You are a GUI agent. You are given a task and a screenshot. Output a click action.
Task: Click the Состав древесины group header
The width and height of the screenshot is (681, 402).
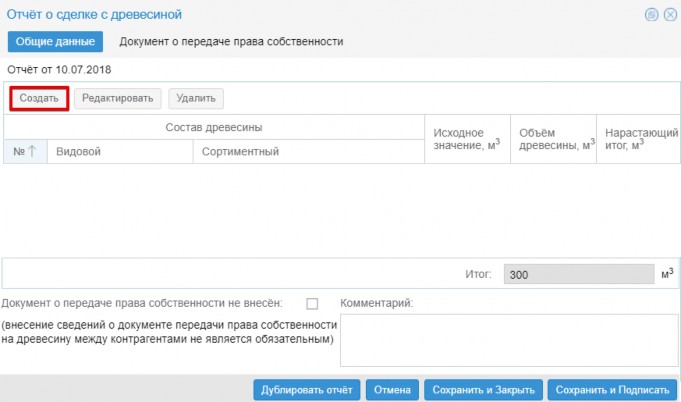214,127
